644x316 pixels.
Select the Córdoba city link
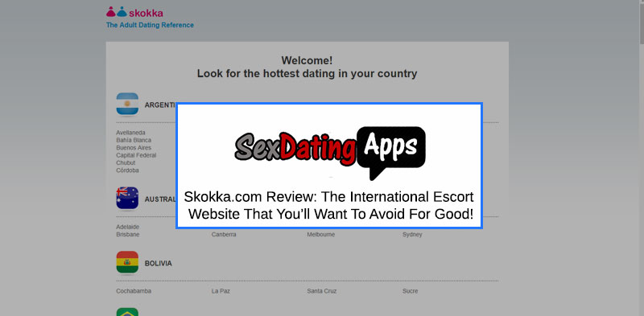click(127, 170)
